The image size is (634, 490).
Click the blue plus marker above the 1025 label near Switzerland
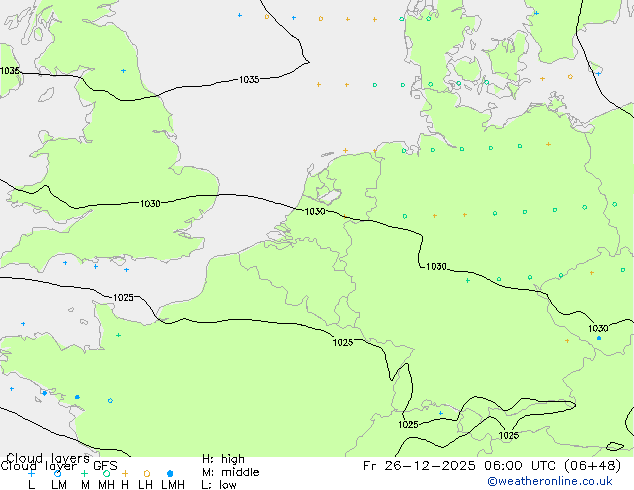click(441, 413)
